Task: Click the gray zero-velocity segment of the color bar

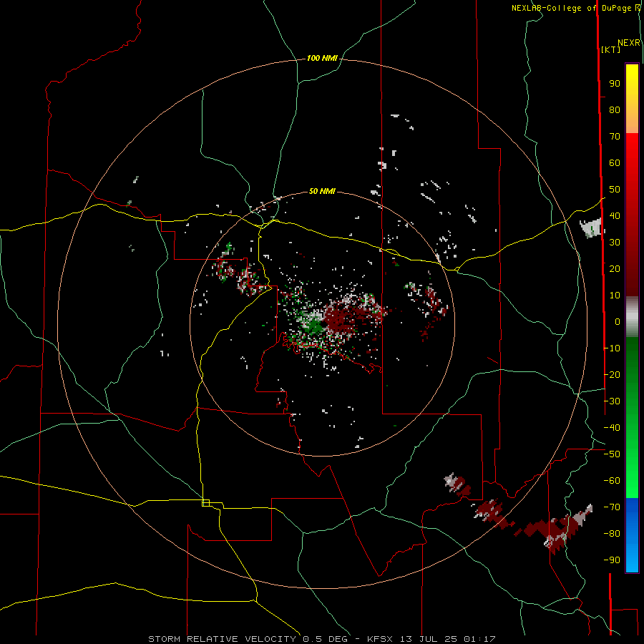Action: click(x=632, y=317)
